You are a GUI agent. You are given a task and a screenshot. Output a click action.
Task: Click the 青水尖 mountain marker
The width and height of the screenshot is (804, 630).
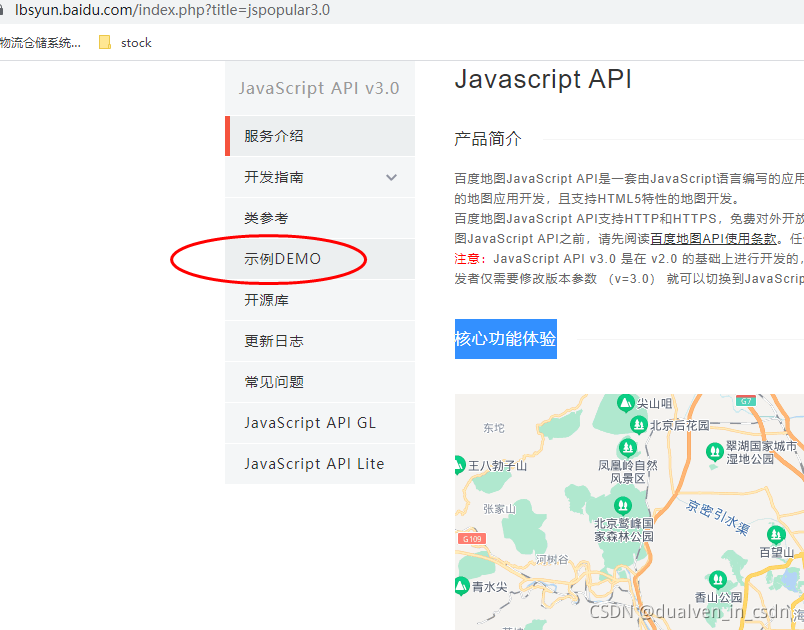[461, 585]
